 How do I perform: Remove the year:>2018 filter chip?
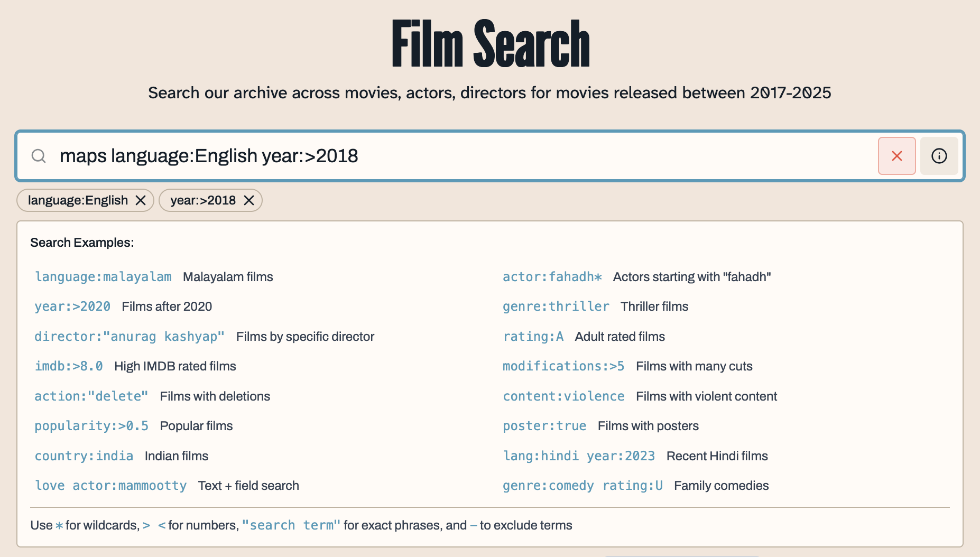[x=249, y=200]
